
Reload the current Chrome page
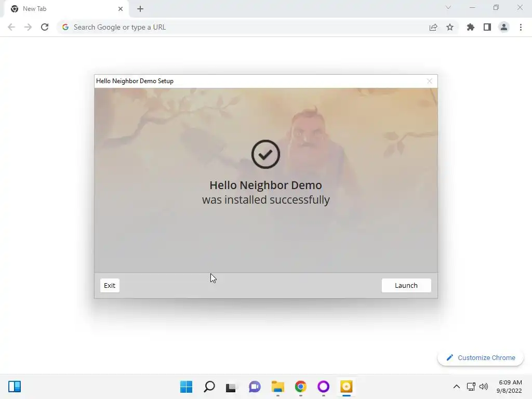pos(45,27)
